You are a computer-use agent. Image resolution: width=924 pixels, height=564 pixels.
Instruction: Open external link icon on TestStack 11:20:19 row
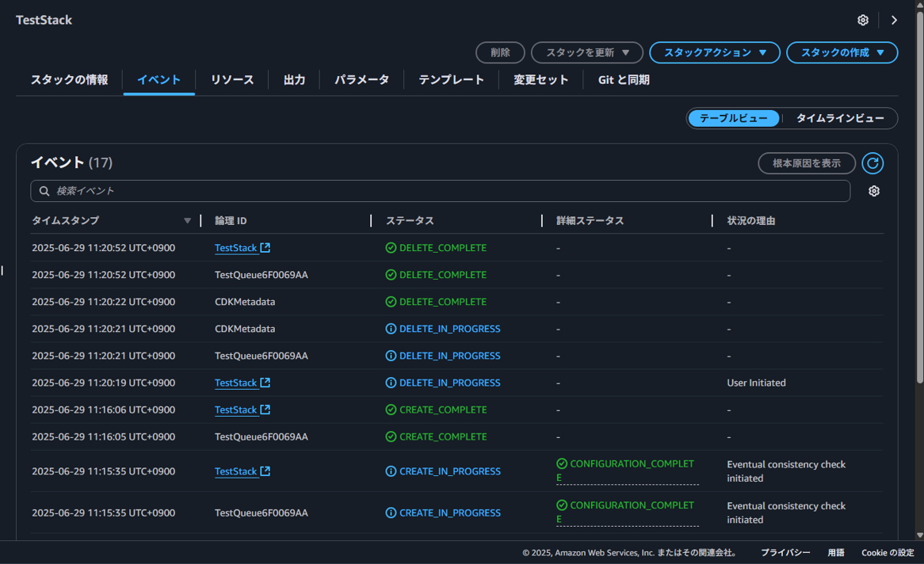coord(265,383)
